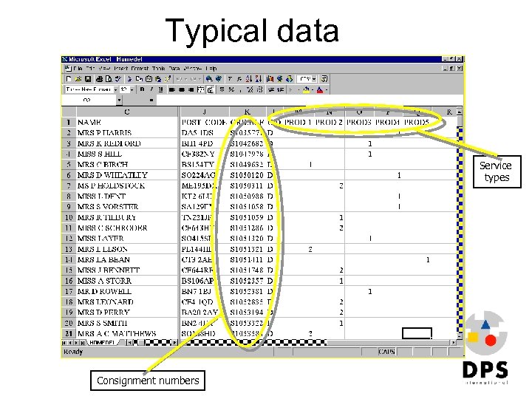Launch the Chart Wizard icon
This screenshot has width=532, height=399.
pyautogui.click(x=270, y=79)
